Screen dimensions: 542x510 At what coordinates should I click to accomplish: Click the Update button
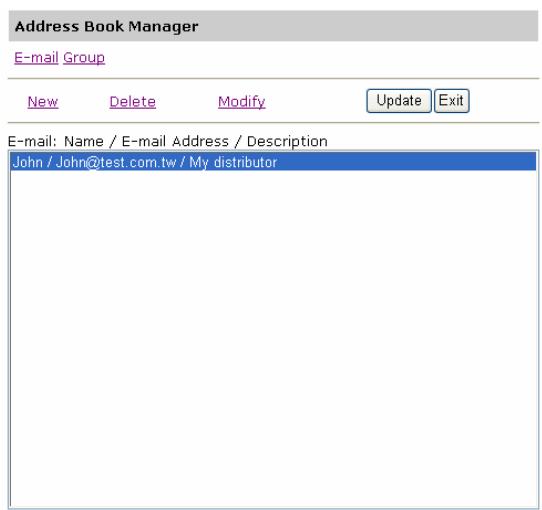point(399,101)
